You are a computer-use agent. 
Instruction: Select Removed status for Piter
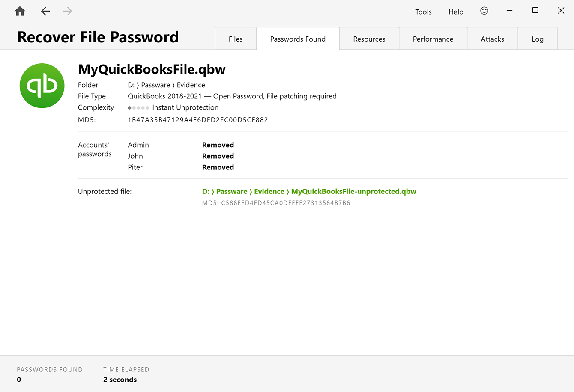(x=218, y=167)
